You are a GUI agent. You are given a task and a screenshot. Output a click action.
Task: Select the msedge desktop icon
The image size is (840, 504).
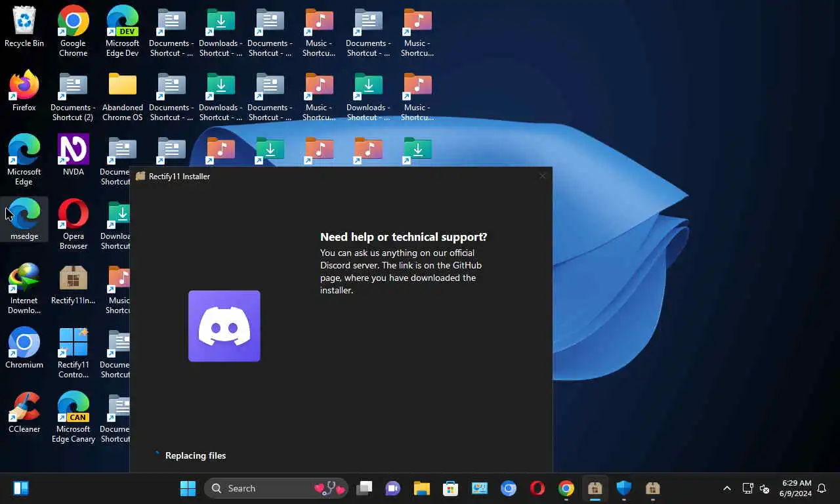click(x=24, y=220)
